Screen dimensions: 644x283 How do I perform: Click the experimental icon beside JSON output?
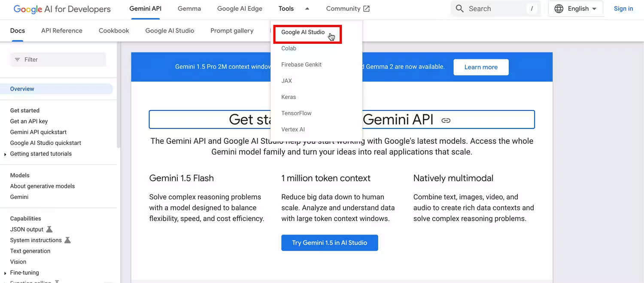click(49, 229)
